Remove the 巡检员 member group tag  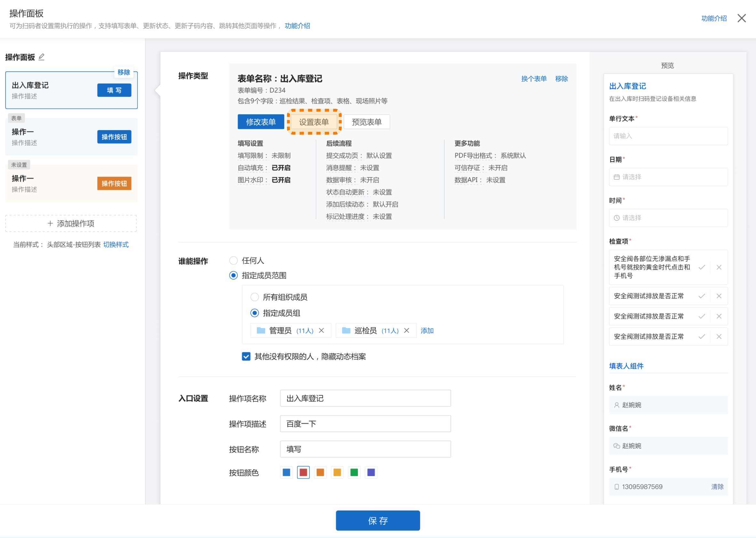coord(406,330)
